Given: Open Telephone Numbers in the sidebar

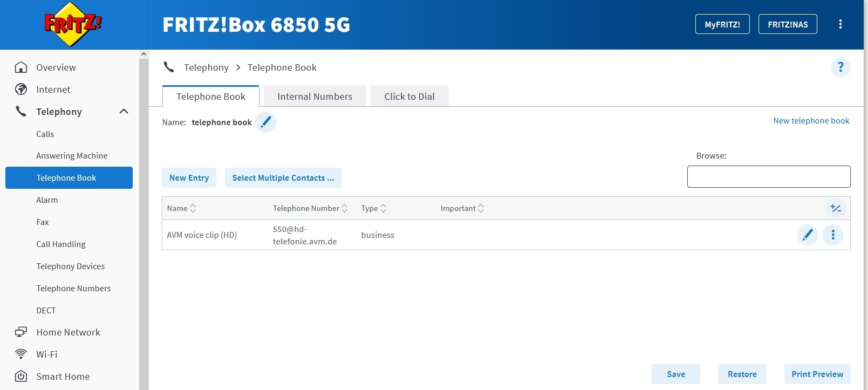Looking at the screenshot, I should (73, 289).
